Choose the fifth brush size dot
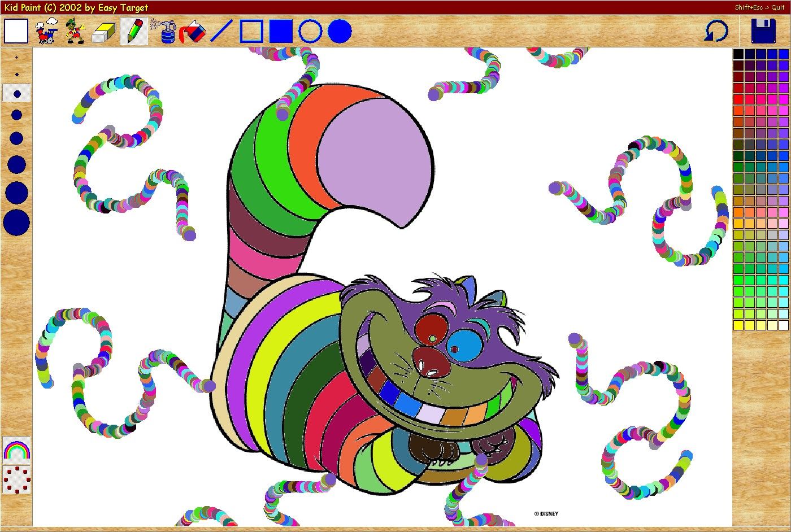The height and width of the screenshot is (532, 791). tap(16, 138)
